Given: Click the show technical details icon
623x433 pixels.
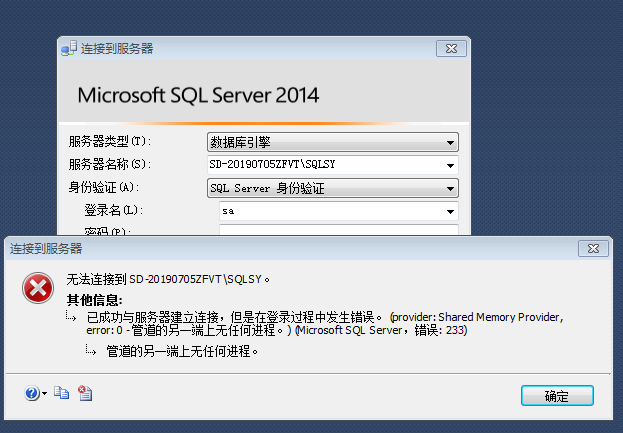Looking at the screenshot, I should pyautogui.click(x=85, y=393).
